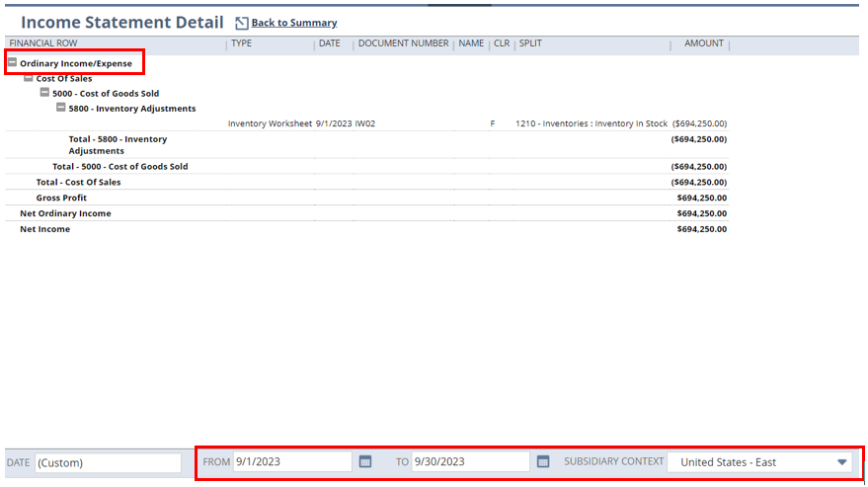Collapse 5800 - Inventory Adjustments row
Screen dimensions: 868x487
point(60,108)
